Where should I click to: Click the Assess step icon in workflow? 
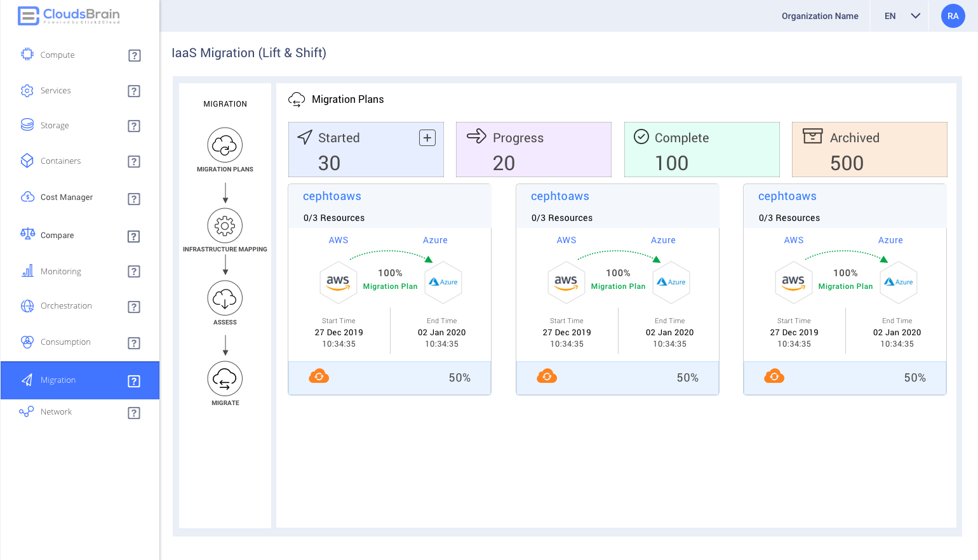pos(225,298)
